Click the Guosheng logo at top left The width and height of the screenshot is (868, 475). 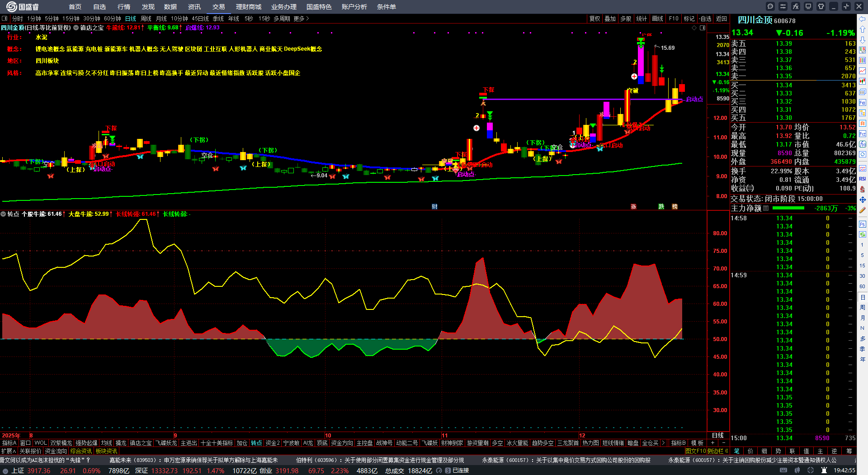[x=23, y=7]
